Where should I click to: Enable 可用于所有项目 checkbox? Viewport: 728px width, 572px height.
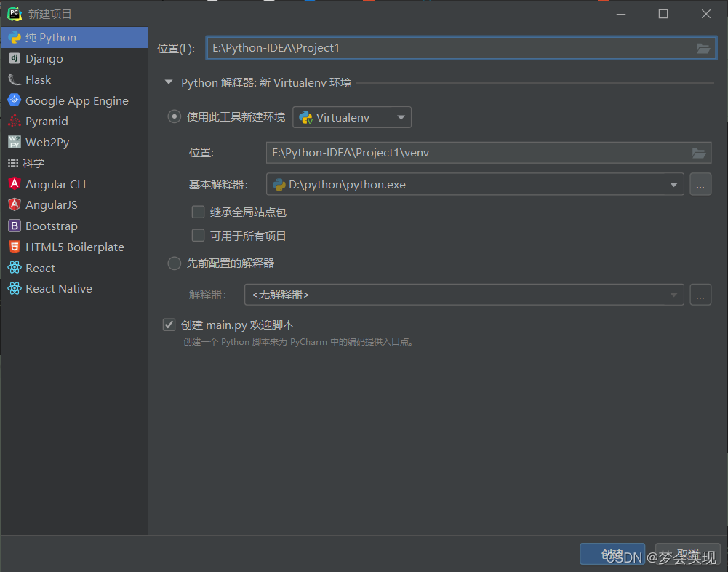coord(199,236)
